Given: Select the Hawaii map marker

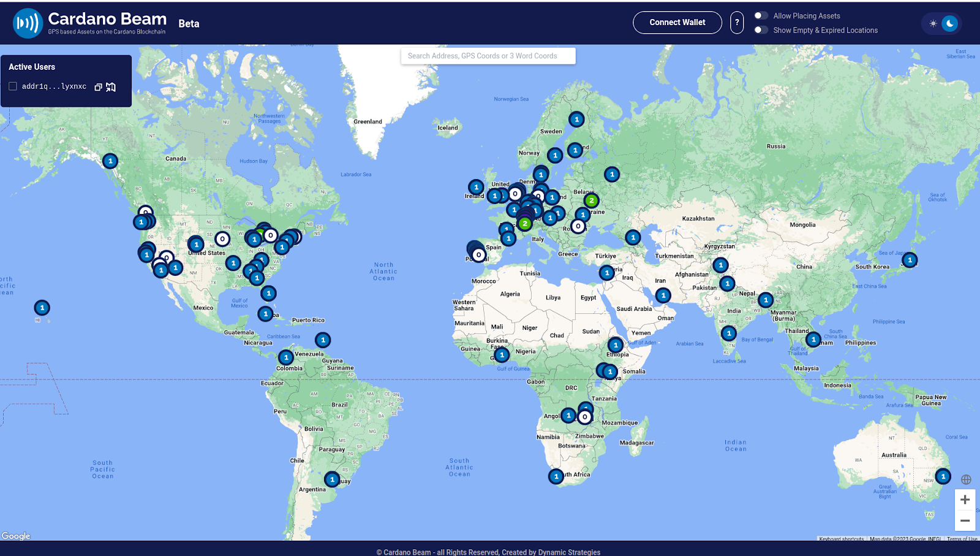Looking at the screenshot, I should [42, 308].
